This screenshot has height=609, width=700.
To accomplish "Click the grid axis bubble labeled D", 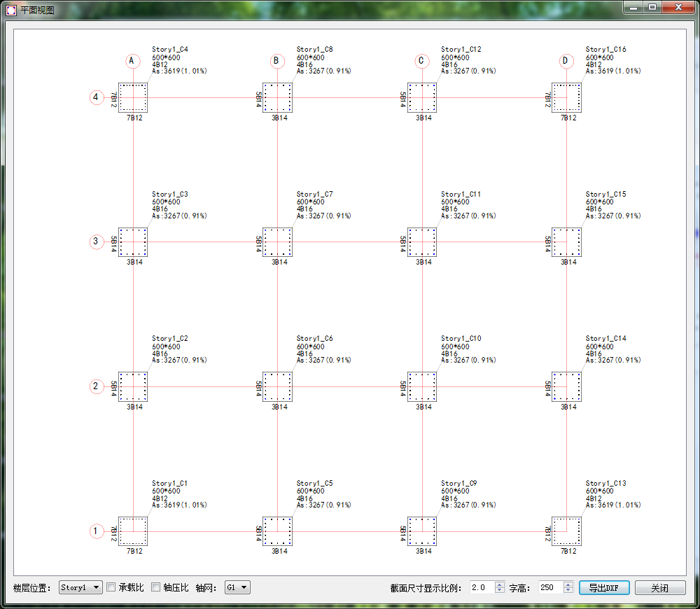I will 566,61.
